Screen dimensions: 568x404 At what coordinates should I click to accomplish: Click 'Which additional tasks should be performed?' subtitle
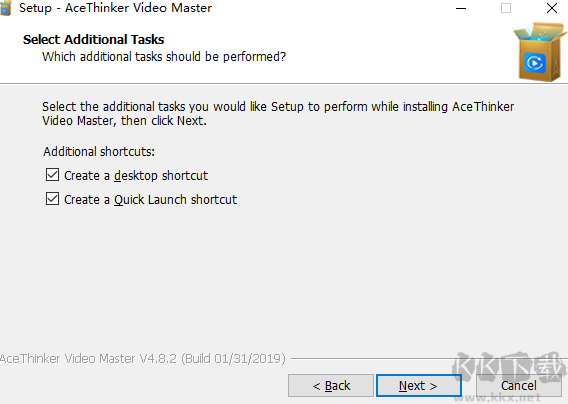tap(164, 57)
